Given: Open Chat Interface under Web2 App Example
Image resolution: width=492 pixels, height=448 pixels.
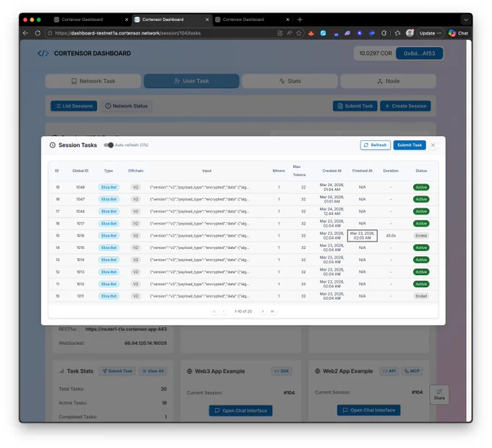Looking at the screenshot, I should (369, 410).
